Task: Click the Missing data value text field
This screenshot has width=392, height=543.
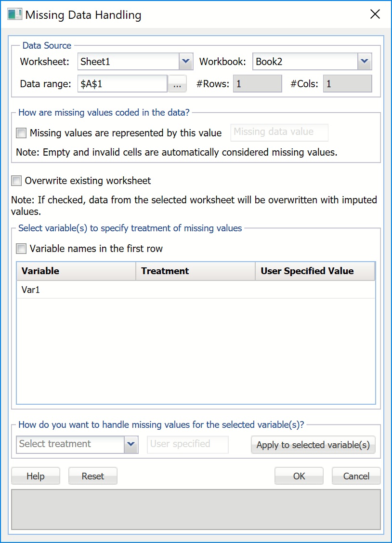Action: (x=279, y=132)
